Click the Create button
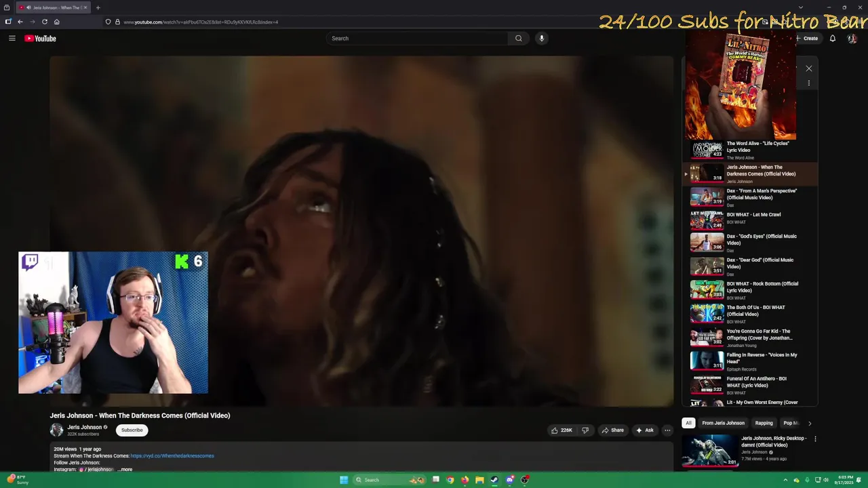Viewport: 868px width, 488px height. pyautogui.click(x=807, y=39)
